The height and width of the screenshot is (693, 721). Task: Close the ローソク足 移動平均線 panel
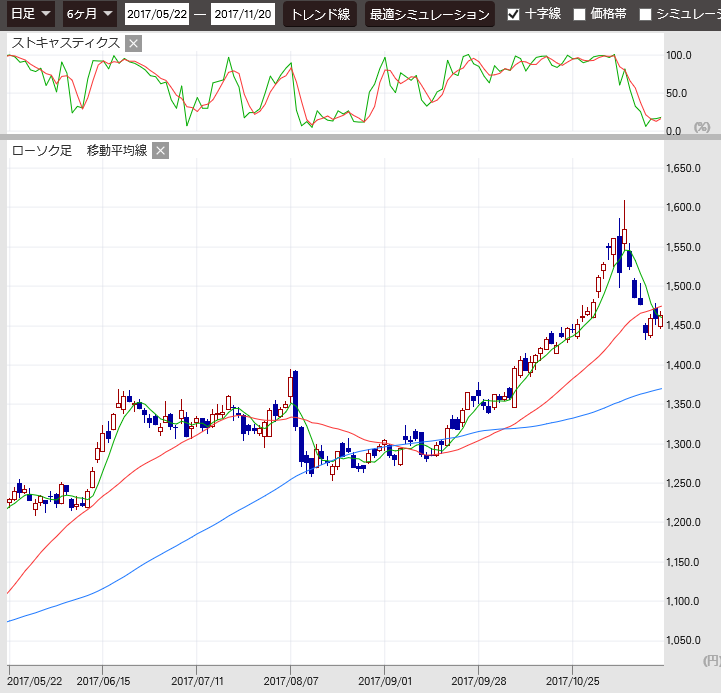160,151
